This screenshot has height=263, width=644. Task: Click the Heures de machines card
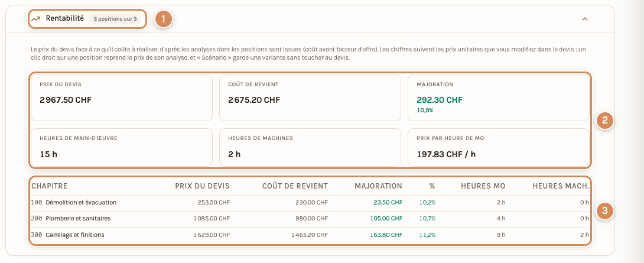pos(310,148)
